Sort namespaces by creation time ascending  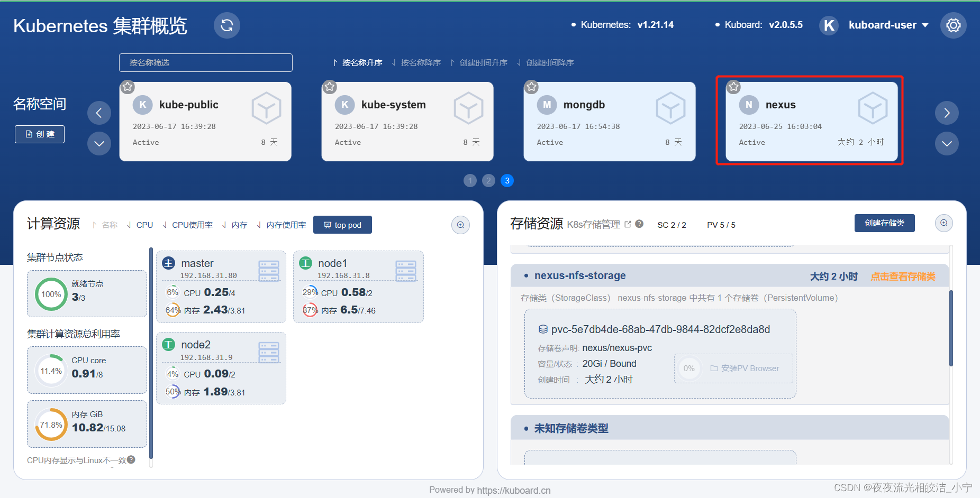[x=478, y=63]
